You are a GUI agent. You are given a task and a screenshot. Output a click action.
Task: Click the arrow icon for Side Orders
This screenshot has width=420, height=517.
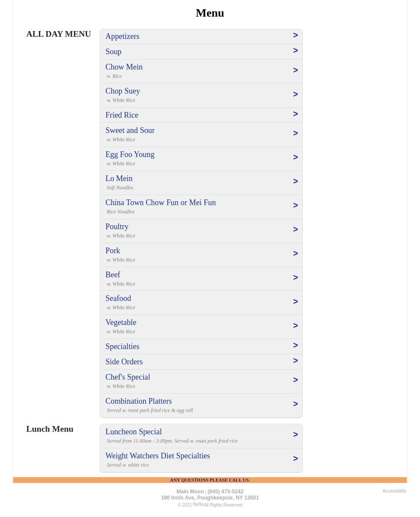pos(295,361)
